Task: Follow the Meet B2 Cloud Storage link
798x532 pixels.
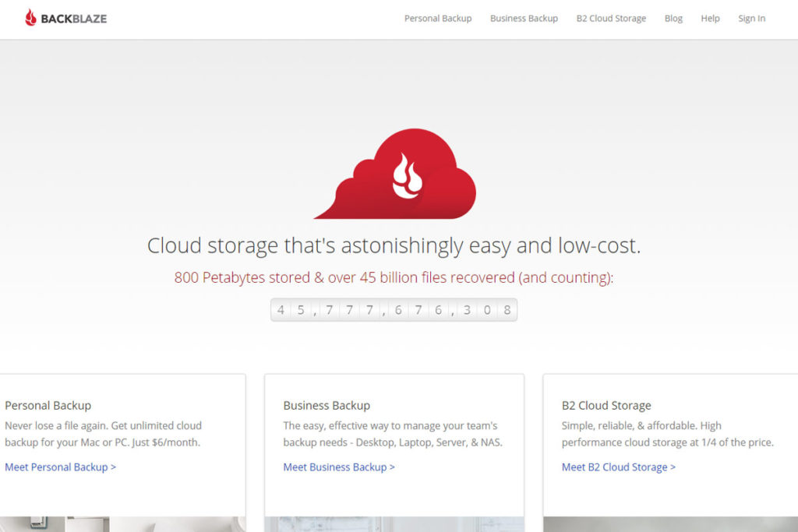Action: point(618,467)
